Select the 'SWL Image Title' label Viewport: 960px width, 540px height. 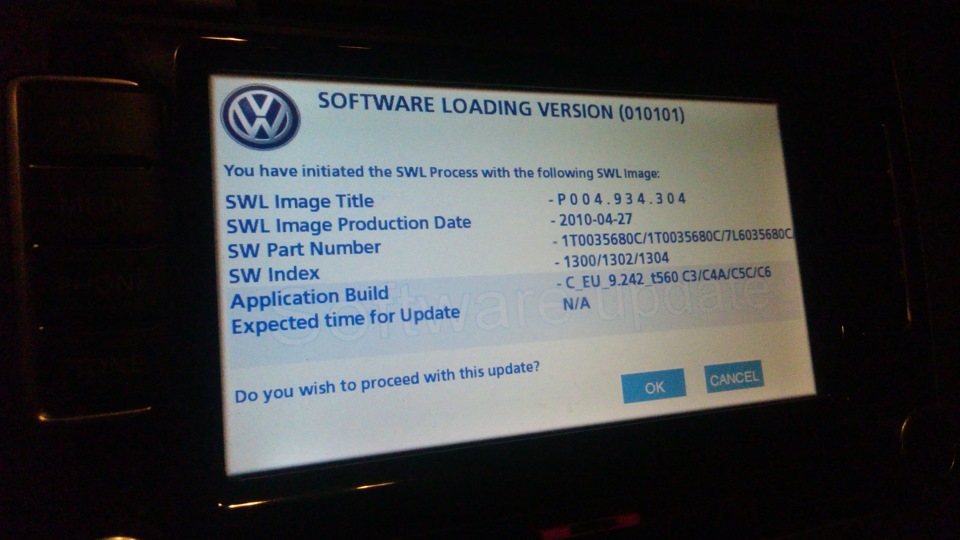[299, 201]
